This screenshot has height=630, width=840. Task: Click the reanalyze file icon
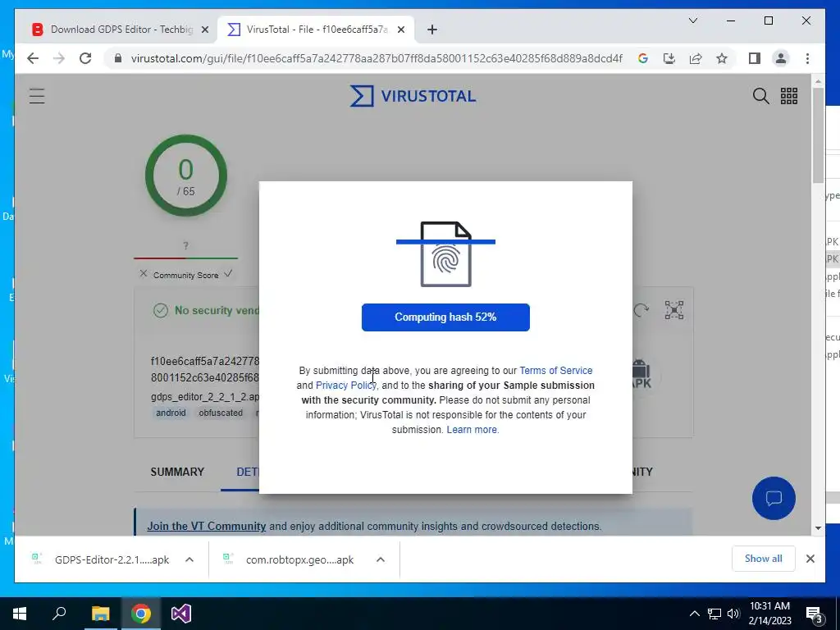[x=641, y=309]
